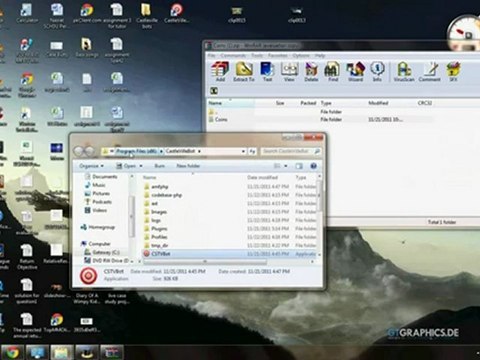Open the Organize dropdown in Explorer

coord(91,166)
